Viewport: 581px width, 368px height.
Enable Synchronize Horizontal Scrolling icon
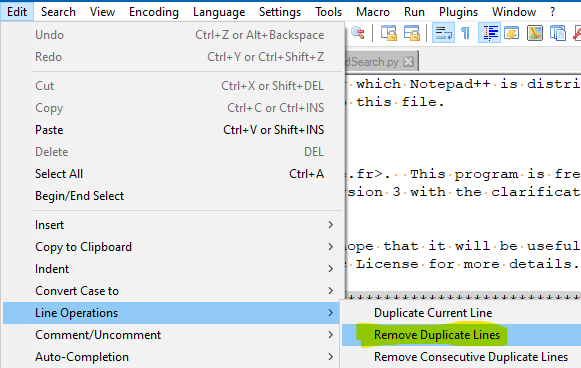tap(412, 33)
